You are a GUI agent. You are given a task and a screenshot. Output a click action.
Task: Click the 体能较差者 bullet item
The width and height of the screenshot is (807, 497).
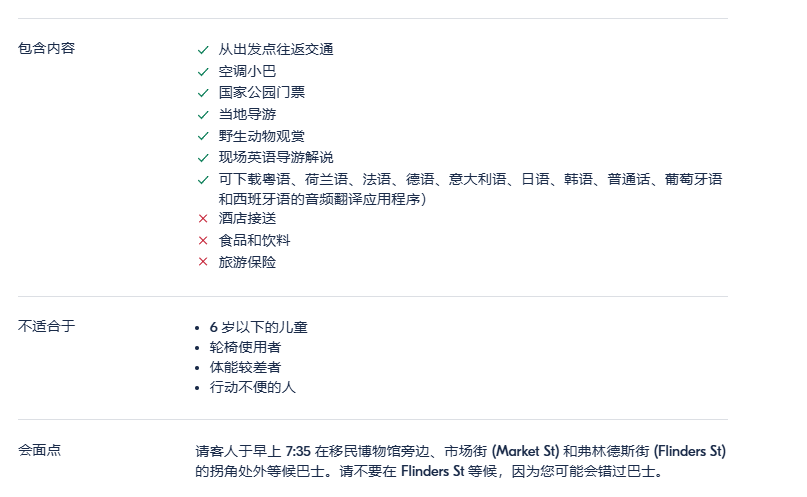pyautogui.click(x=245, y=367)
